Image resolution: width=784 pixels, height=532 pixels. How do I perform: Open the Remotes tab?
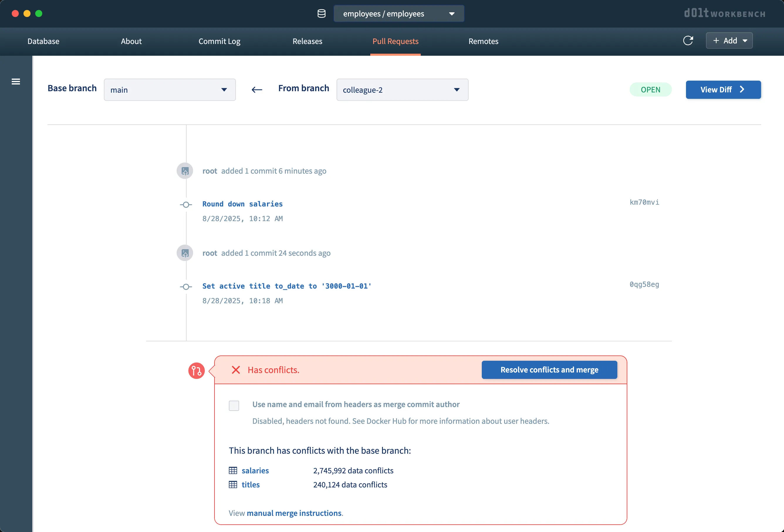[483, 41]
